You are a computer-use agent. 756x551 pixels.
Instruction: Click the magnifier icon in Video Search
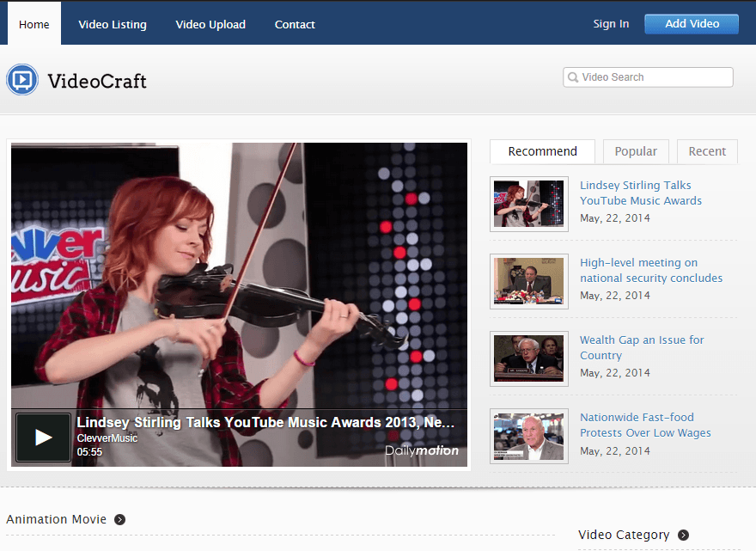573,77
